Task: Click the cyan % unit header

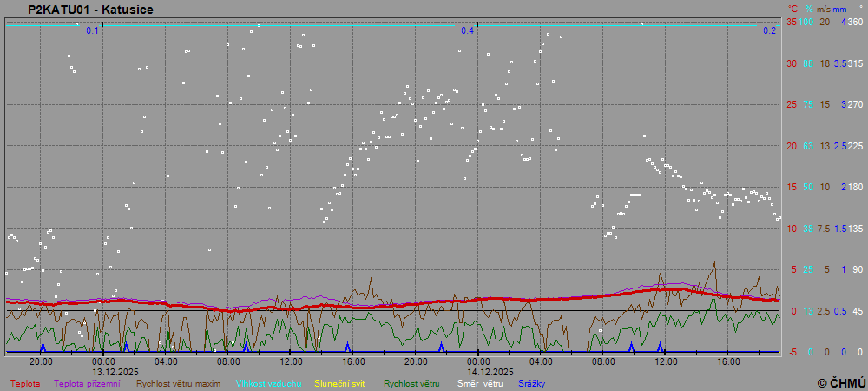Action: click(x=808, y=9)
